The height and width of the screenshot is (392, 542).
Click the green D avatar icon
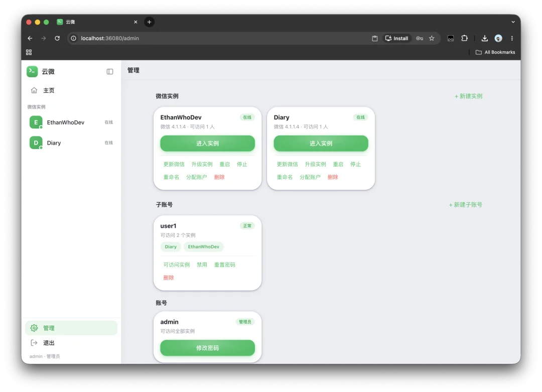pyautogui.click(x=36, y=143)
